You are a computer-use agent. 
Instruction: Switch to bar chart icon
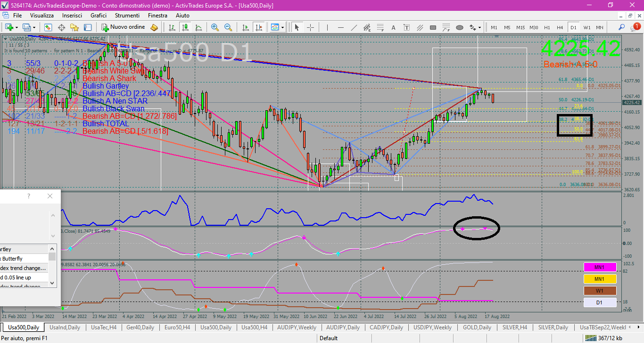(172, 27)
